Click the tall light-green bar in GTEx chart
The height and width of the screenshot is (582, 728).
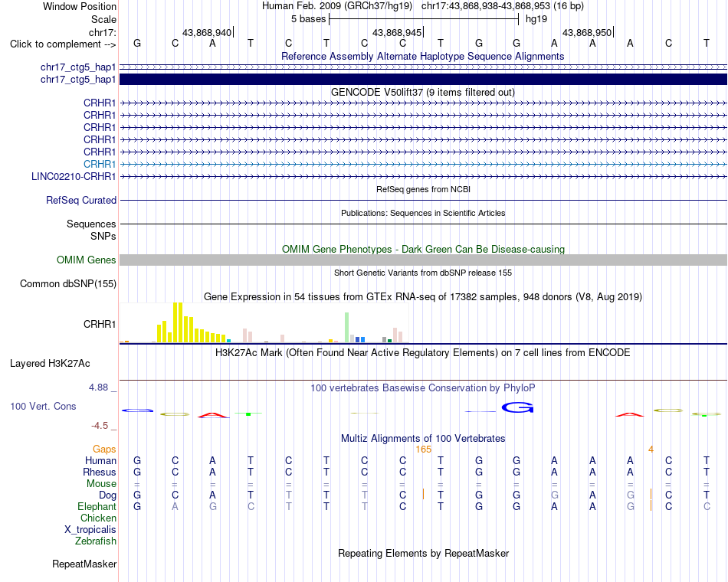click(x=347, y=328)
